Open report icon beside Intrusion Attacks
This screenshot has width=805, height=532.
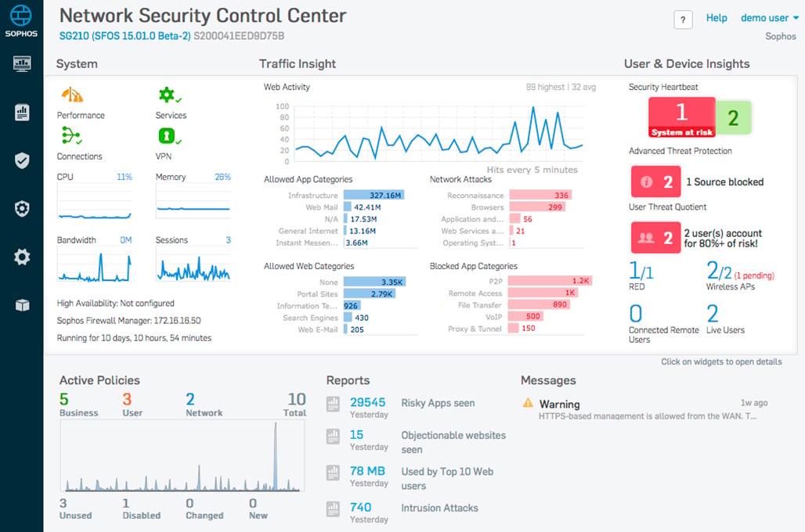tap(333, 509)
